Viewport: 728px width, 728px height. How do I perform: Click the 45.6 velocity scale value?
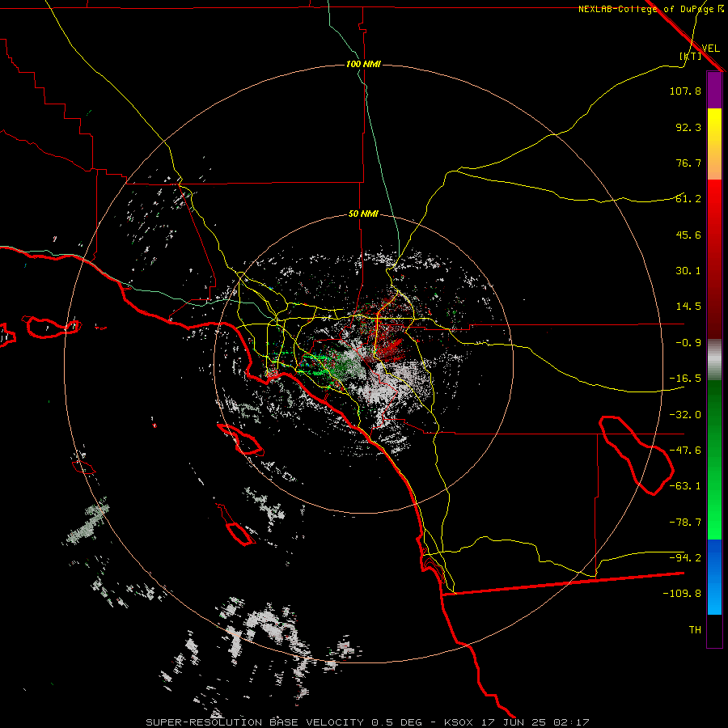[x=688, y=235]
